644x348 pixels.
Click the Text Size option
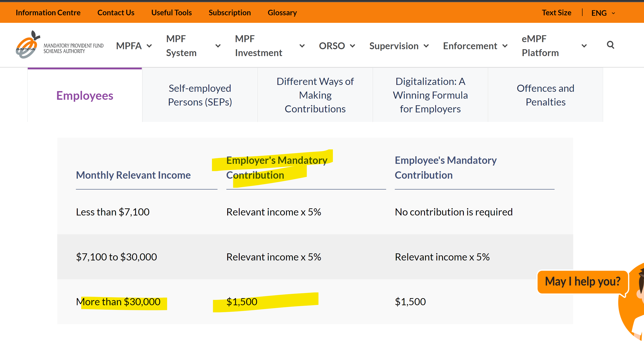[557, 12]
